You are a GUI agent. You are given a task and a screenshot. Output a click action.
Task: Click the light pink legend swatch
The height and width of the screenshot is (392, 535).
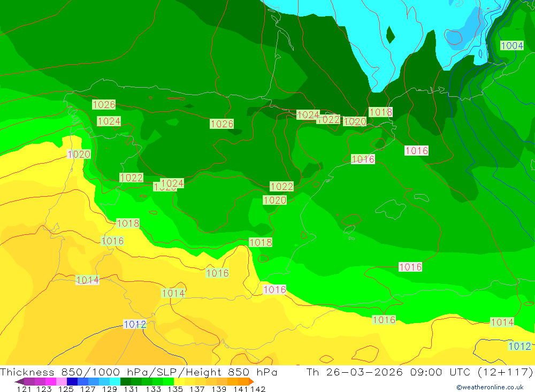[x=62, y=381]
